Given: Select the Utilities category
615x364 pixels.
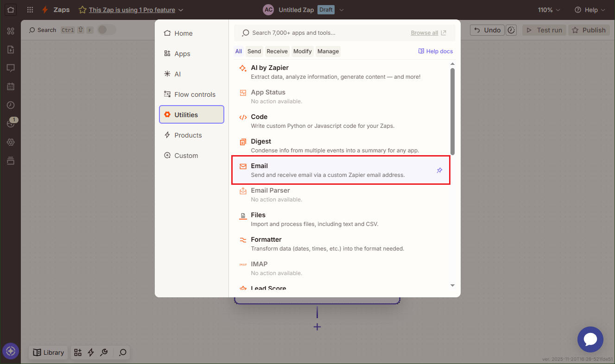Looking at the screenshot, I should click(192, 115).
